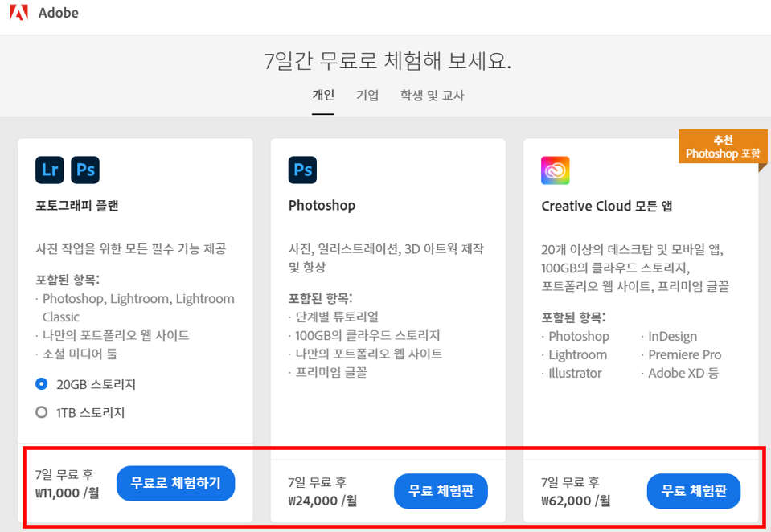This screenshot has width=771, height=532.
Task: Click the Creative Cloud rainbow icon
Action: point(556,170)
